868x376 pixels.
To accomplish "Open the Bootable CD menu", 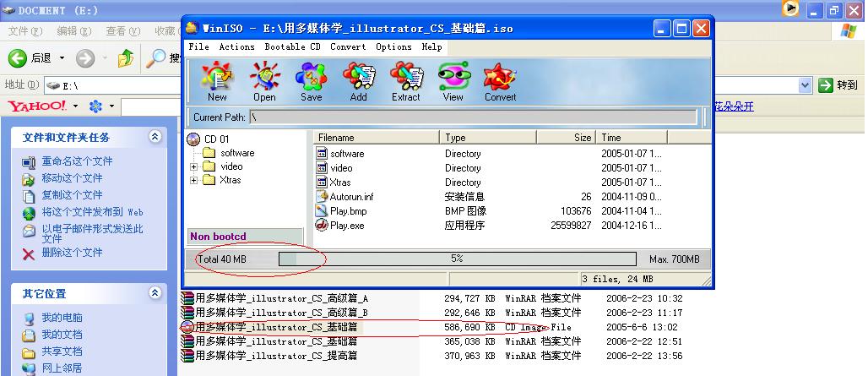I will 292,47.
